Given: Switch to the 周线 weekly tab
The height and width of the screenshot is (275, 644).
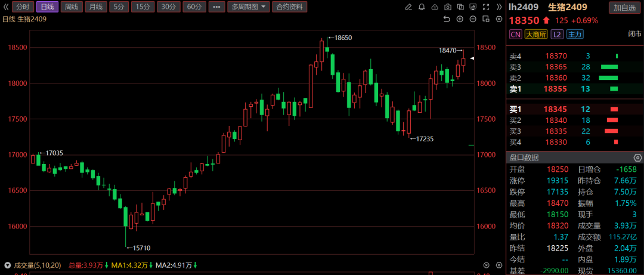Looking at the screenshot, I should pyautogui.click(x=71, y=7).
